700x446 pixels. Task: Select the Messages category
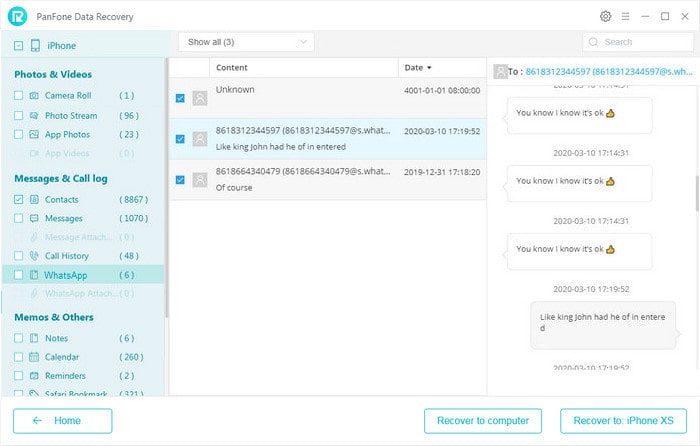click(x=63, y=218)
